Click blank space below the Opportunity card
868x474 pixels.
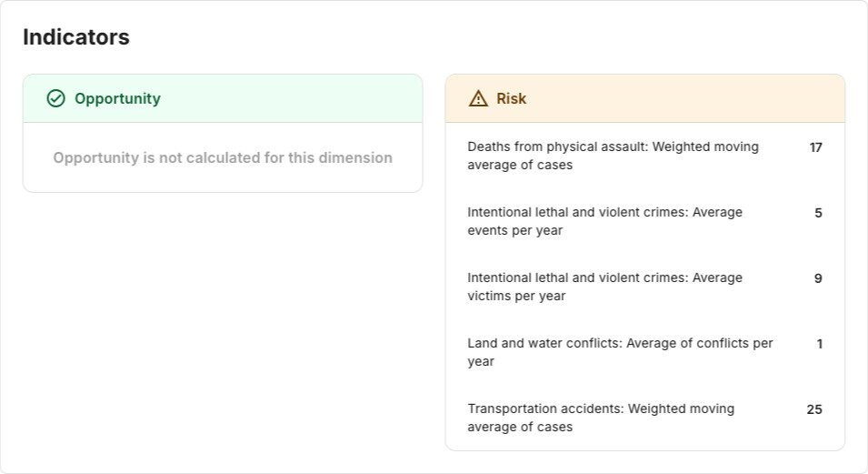coord(223,318)
